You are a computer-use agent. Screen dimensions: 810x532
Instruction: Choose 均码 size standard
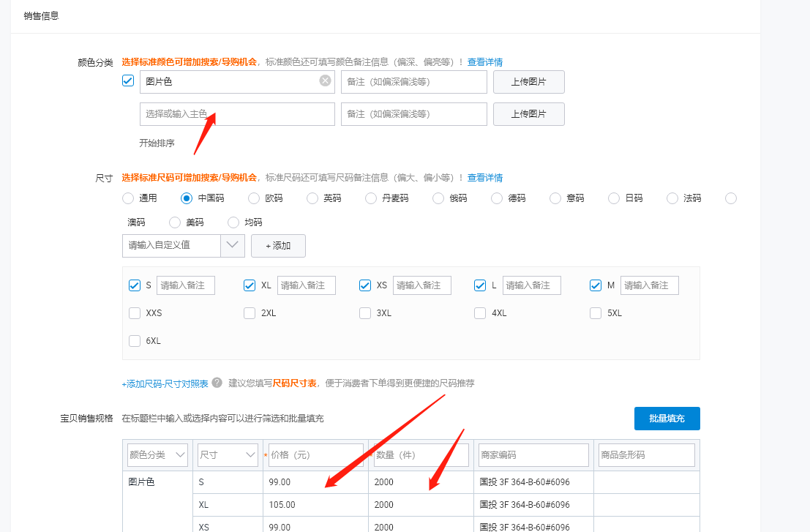click(233, 222)
